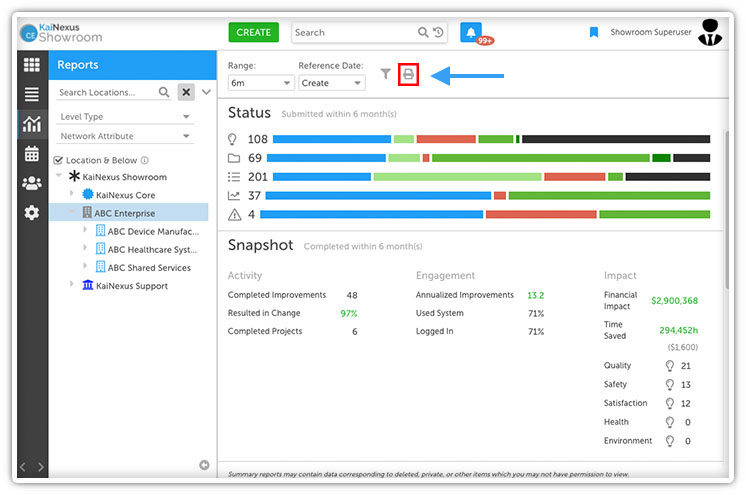Click the KaiNexus Showroom logo
Image resolution: width=746 pixels, height=495 pixels.
(61, 32)
